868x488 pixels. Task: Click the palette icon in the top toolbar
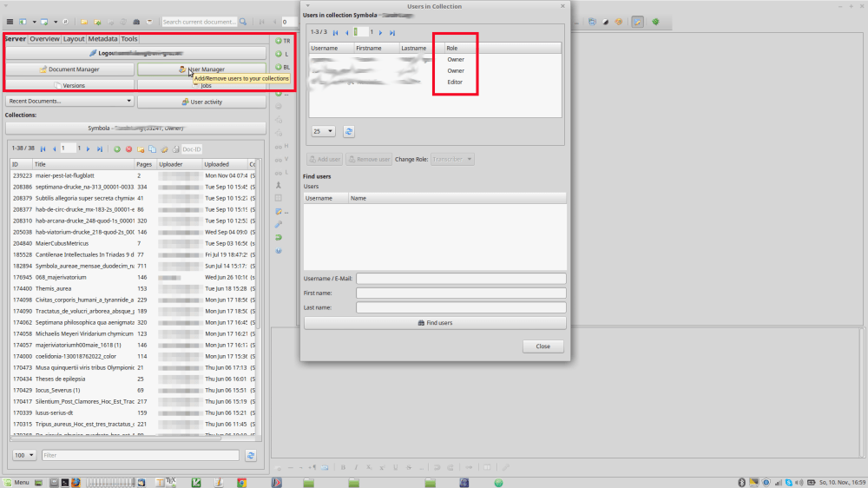pos(619,22)
